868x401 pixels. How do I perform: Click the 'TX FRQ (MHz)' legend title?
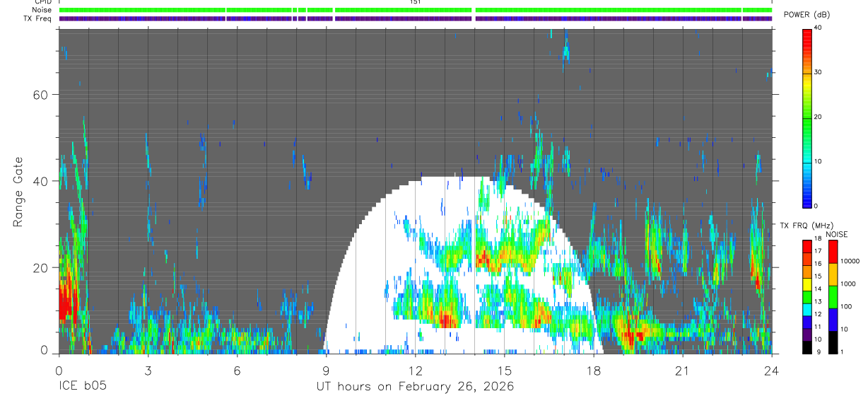coord(805,225)
